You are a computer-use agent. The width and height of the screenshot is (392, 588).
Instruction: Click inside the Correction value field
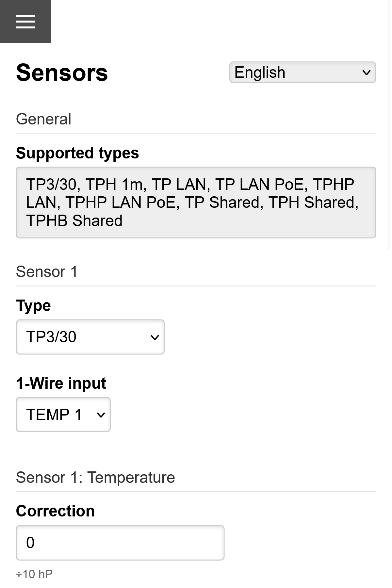120,542
